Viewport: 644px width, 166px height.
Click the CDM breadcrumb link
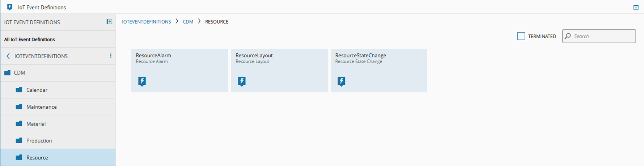pos(188,22)
